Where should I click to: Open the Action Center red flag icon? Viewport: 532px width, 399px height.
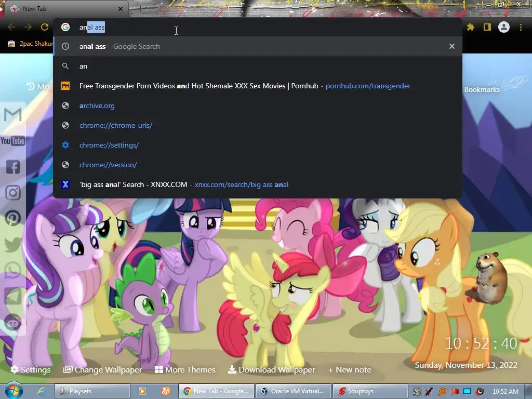(455, 392)
